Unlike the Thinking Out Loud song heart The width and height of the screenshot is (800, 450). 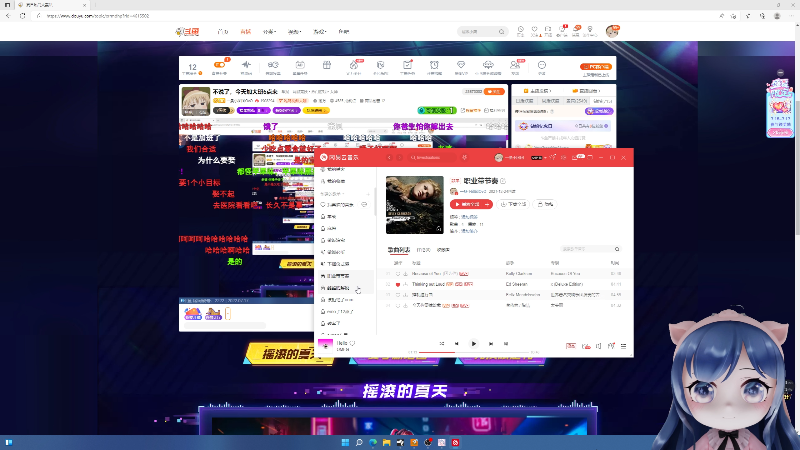(x=398, y=284)
